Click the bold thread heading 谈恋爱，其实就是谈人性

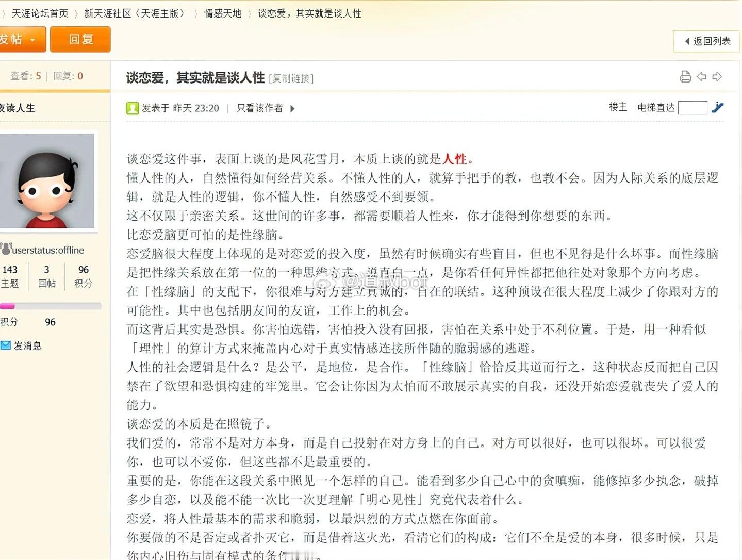195,78
